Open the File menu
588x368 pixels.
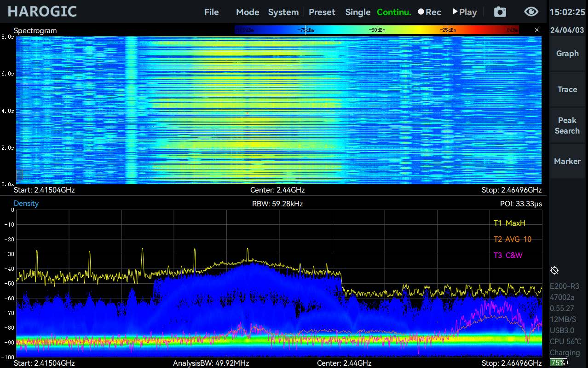pyautogui.click(x=211, y=12)
